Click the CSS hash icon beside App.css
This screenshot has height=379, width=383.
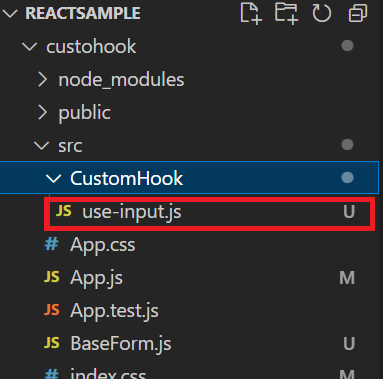(51, 244)
